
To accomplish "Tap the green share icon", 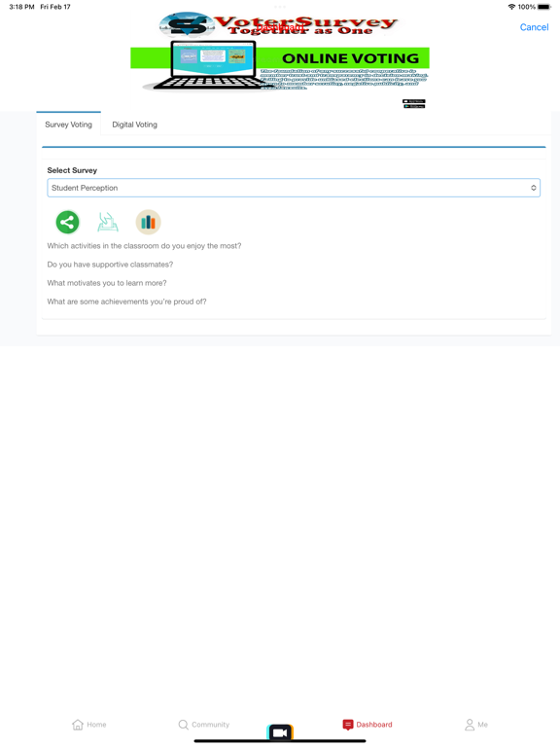I will (68, 222).
